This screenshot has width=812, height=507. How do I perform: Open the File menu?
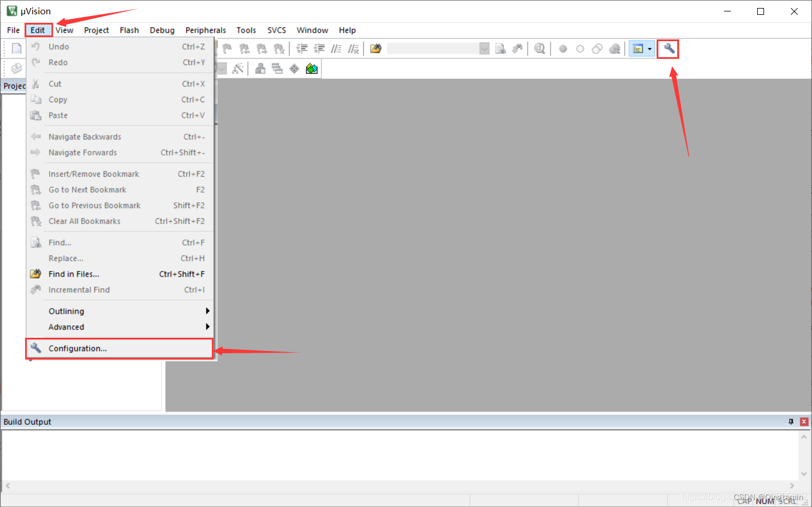[x=14, y=30]
